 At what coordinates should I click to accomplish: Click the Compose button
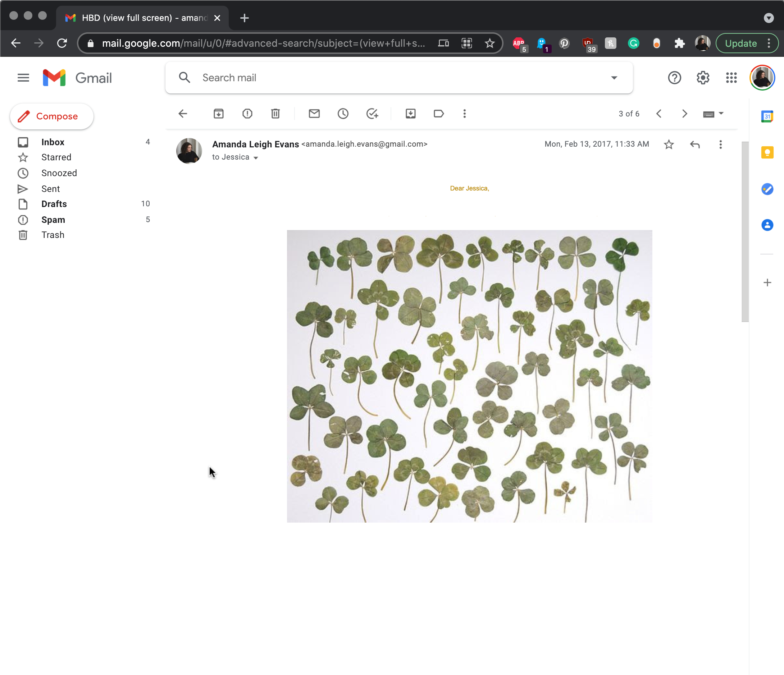52,116
